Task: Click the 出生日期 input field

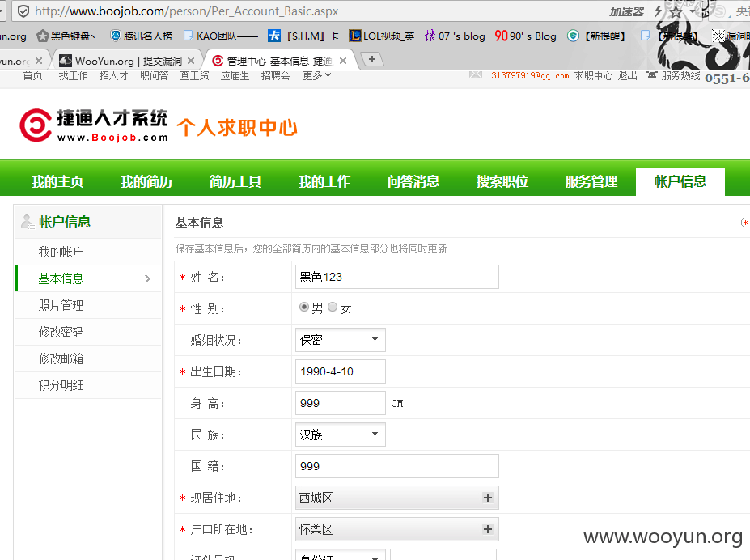Action: (x=340, y=371)
